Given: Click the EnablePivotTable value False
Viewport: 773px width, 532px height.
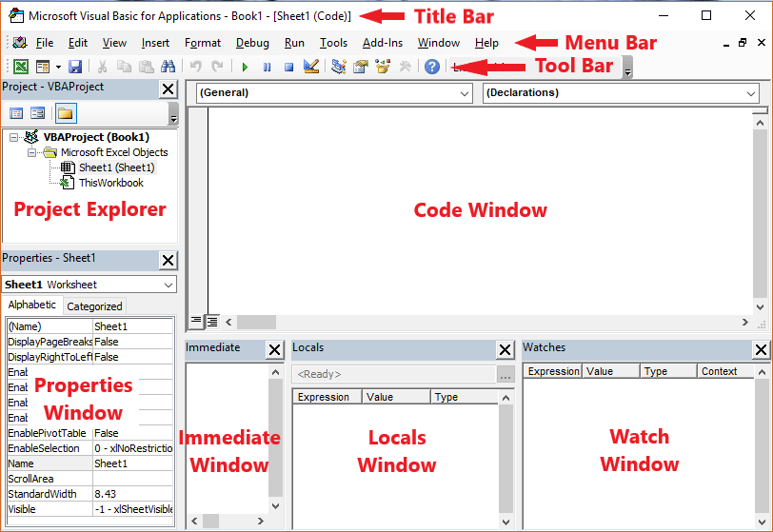Looking at the screenshot, I should point(132,433).
